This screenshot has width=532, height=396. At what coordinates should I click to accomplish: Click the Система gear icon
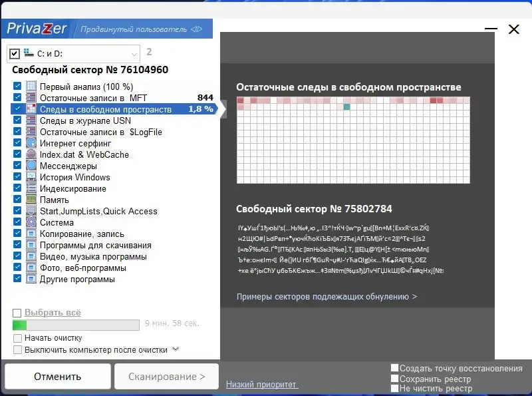tap(31, 222)
